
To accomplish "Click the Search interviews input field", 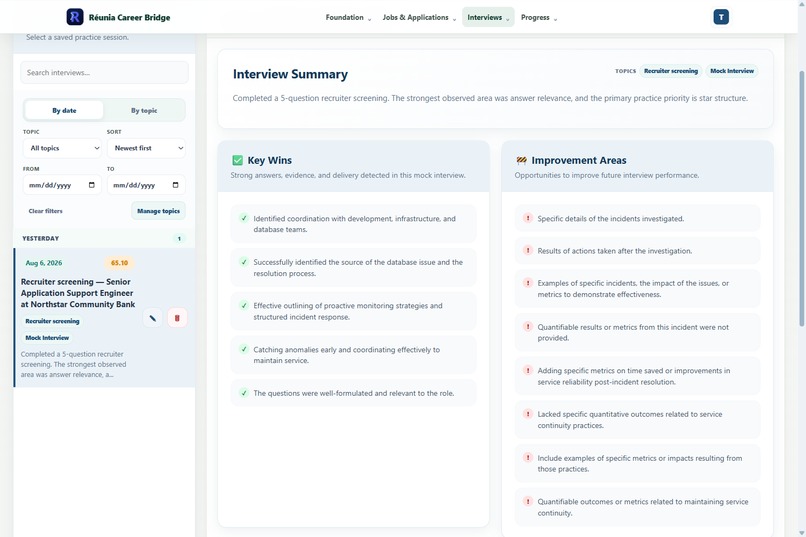I will (104, 72).
